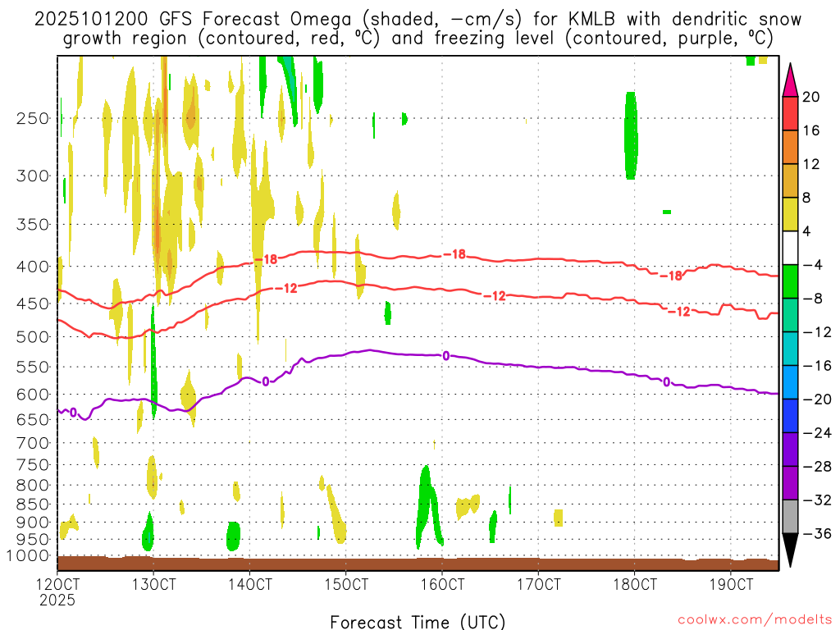Click the red colorbar segment between 16 and 20
The image size is (840, 630).
pos(790,113)
